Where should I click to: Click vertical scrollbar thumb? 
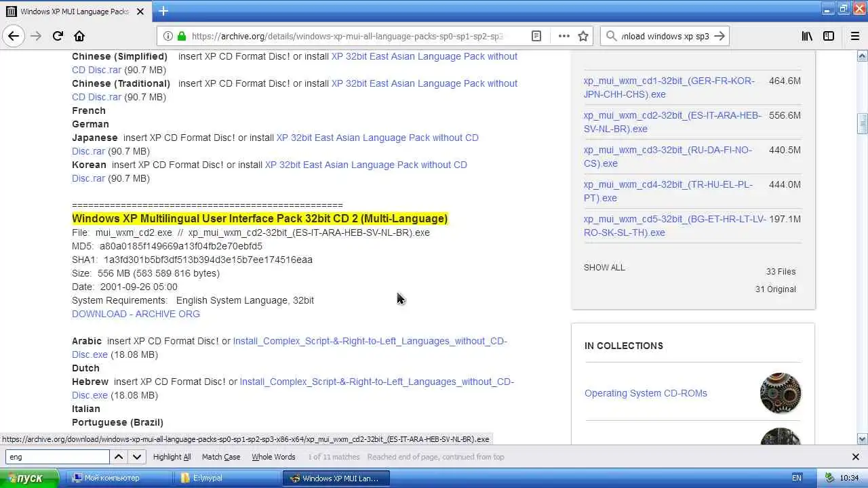(x=863, y=124)
